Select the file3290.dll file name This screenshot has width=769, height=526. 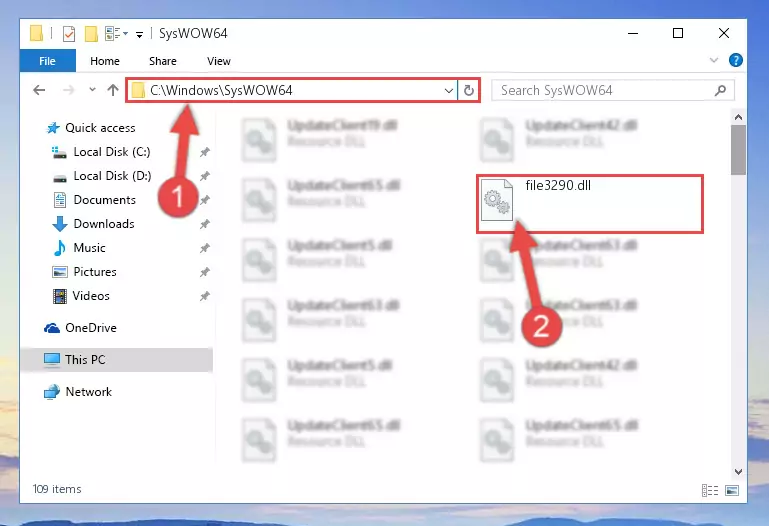558,185
